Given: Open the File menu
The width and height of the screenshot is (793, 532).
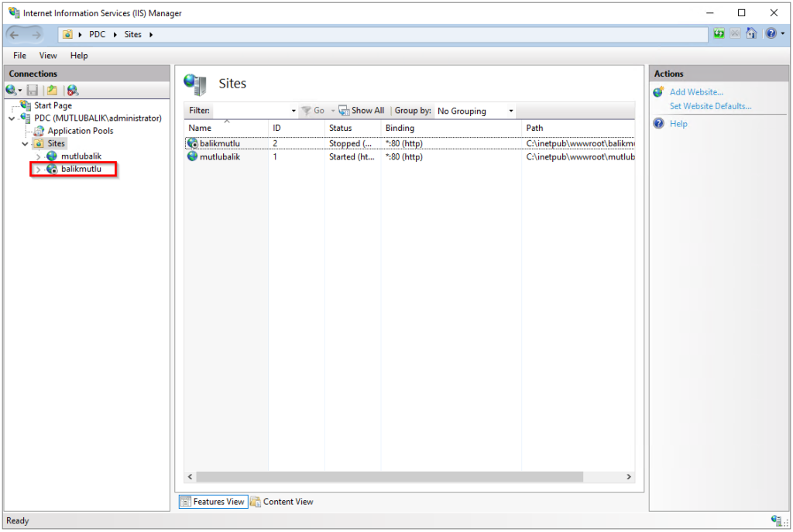Looking at the screenshot, I should point(19,56).
